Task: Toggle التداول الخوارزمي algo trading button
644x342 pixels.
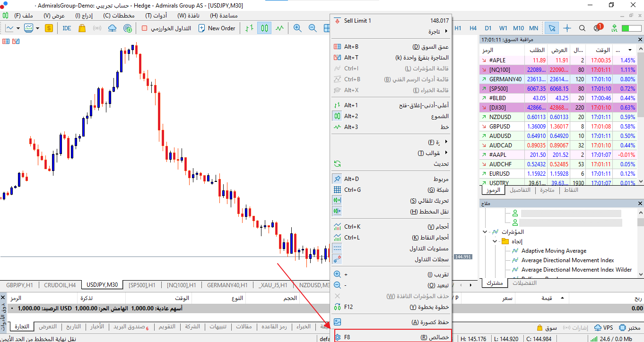Action: 166,28
